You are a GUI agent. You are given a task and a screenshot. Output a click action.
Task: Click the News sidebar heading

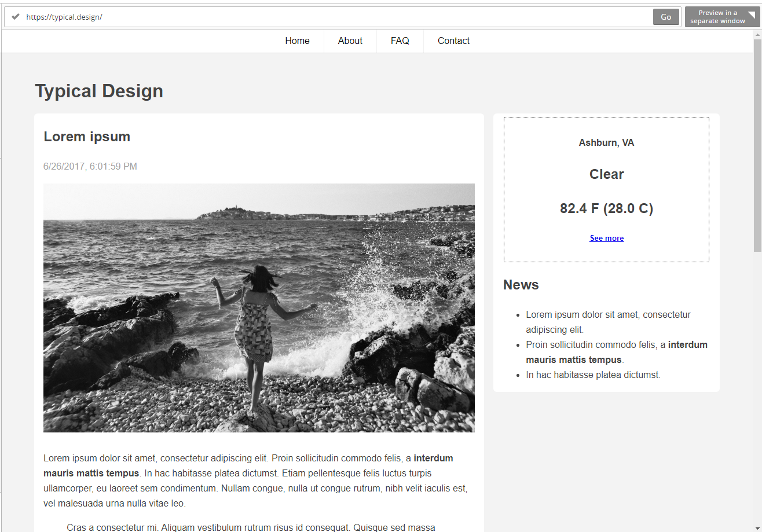pyautogui.click(x=521, y=285)
